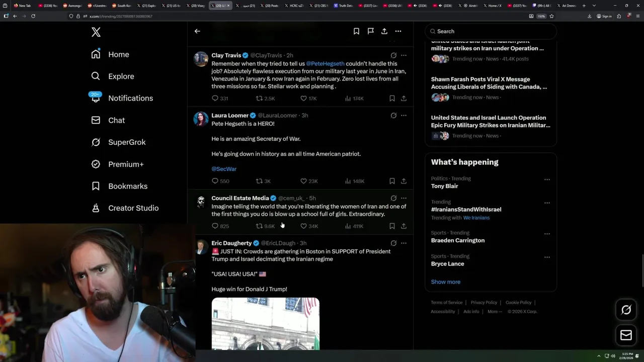Repost Laura Loomer post

[263, 181]
